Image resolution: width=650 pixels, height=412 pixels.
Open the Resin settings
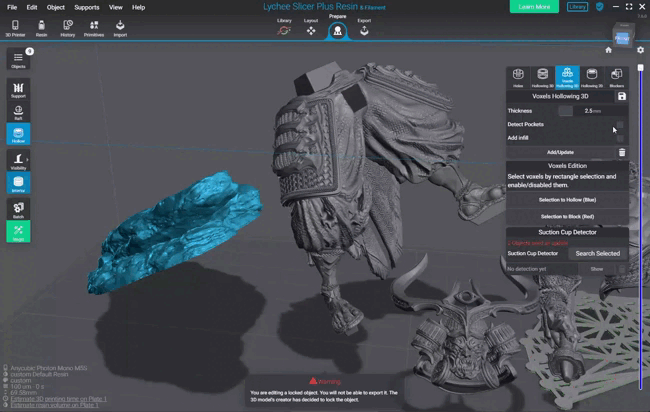41,28
